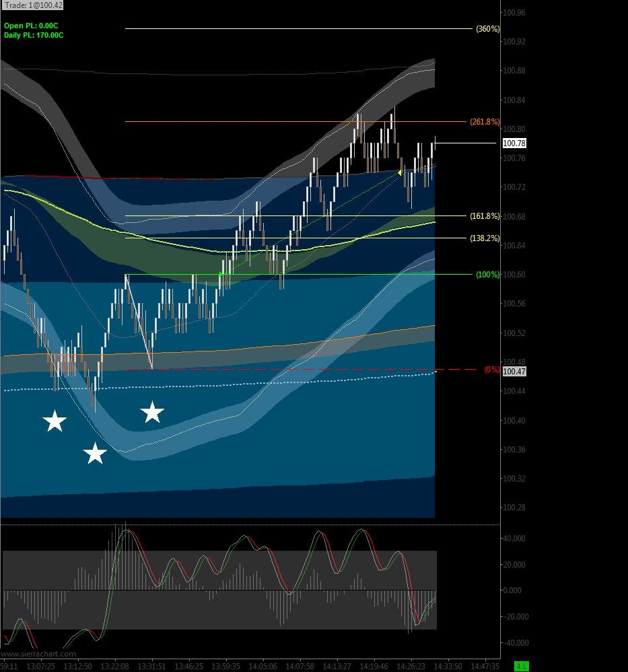Click time axis label 14:33:50
628x672 pixels.
point(448,667)
